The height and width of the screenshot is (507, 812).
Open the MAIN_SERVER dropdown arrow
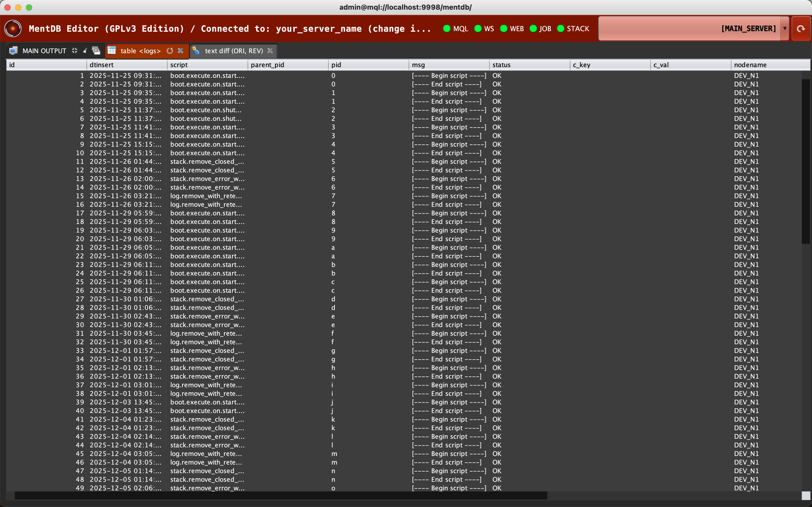(785, 28)
